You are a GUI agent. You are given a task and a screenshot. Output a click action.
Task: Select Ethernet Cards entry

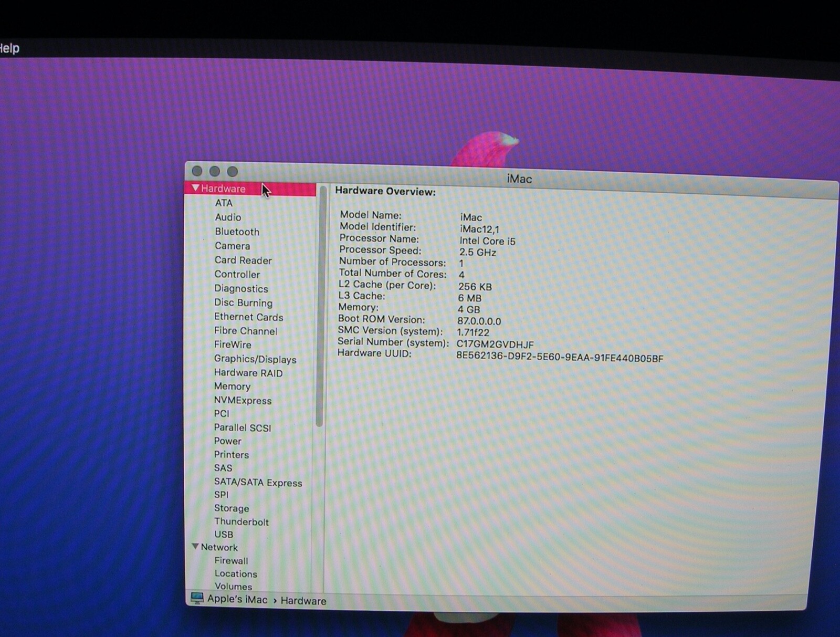point(248,317)
